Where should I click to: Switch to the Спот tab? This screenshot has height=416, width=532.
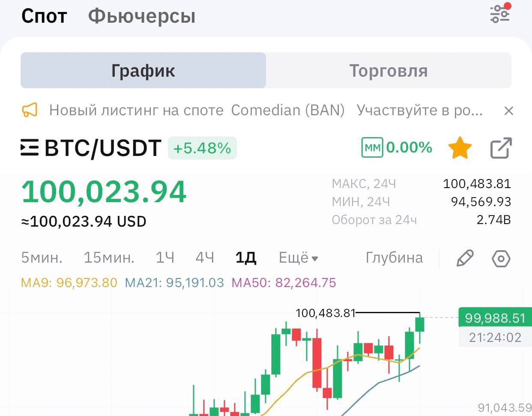[44, 16]
